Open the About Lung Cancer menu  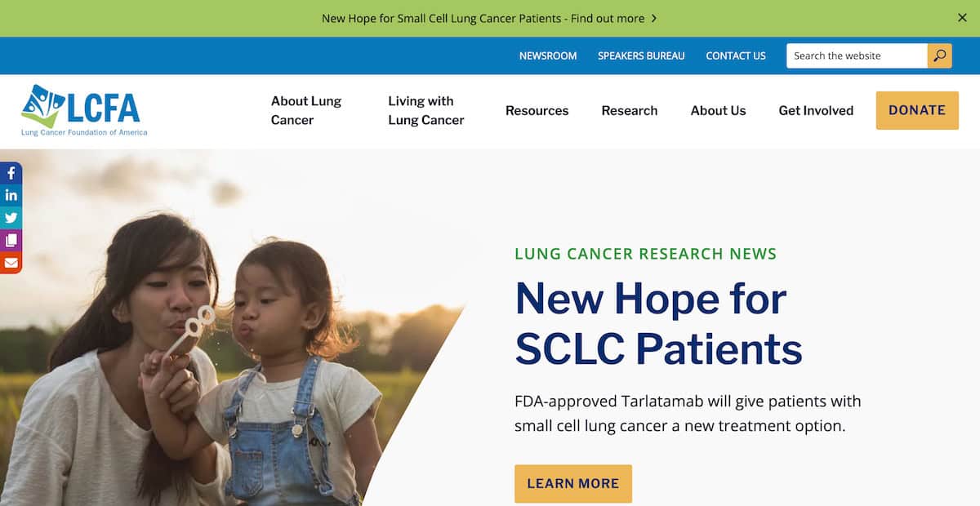tap(306, 110)
